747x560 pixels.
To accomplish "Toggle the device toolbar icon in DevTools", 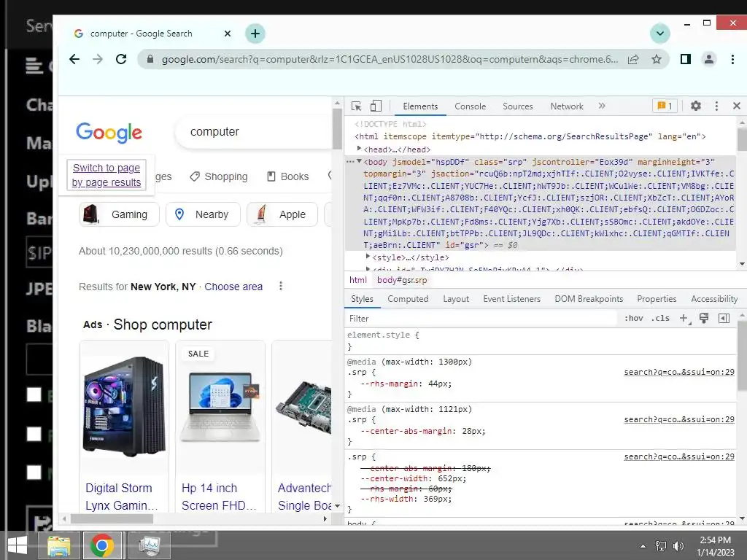I will (x=376, y=106).
